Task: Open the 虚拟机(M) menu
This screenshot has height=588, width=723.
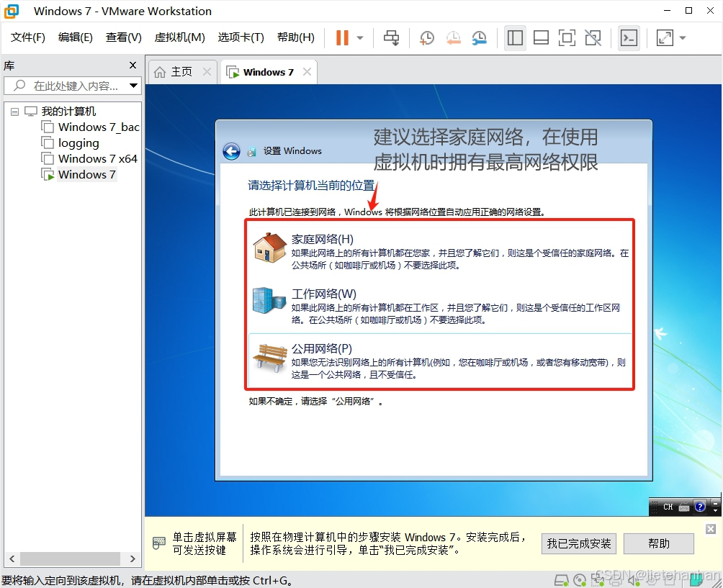Action: click(x=180, y=37)
